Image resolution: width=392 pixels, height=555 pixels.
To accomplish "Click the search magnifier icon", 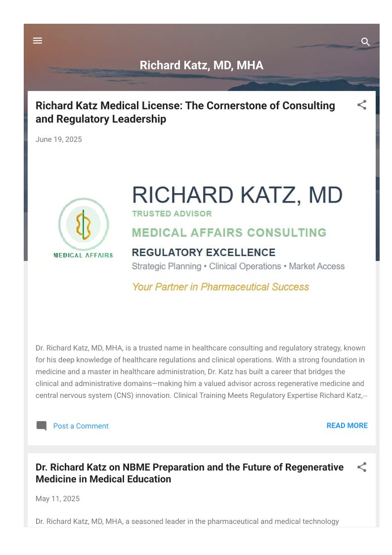I will pyautogui.click(x=365, y=42).
